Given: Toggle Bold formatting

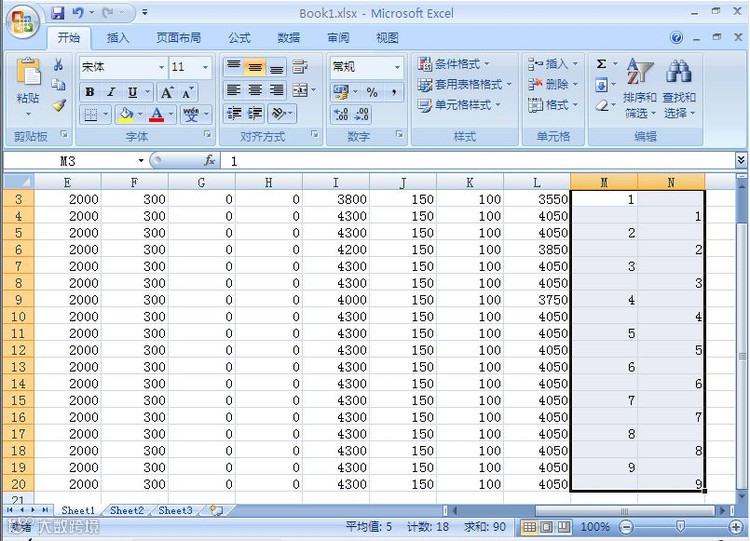Looking at the screenshot, I should [x=90, y=92].
